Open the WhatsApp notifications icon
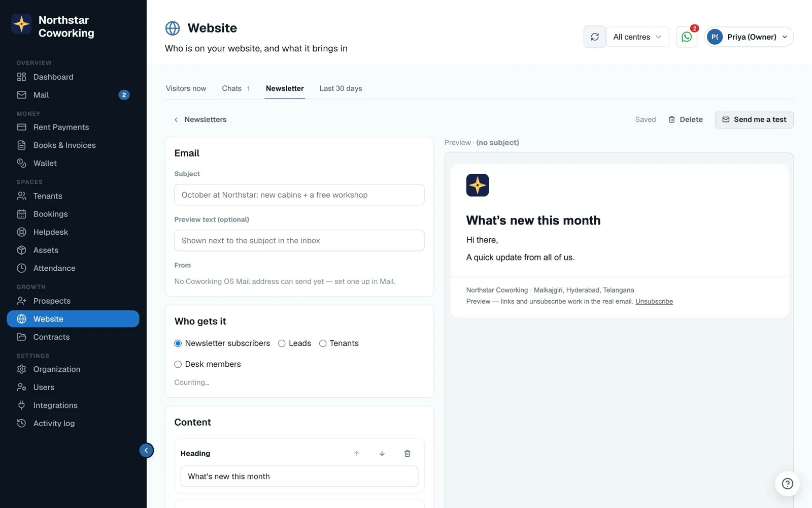 coord(687,37)
